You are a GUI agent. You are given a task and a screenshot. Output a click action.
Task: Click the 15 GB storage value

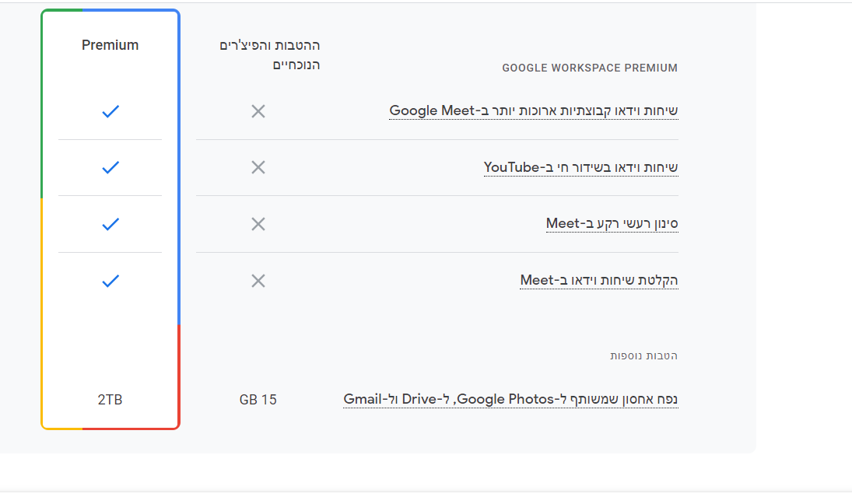258,400
